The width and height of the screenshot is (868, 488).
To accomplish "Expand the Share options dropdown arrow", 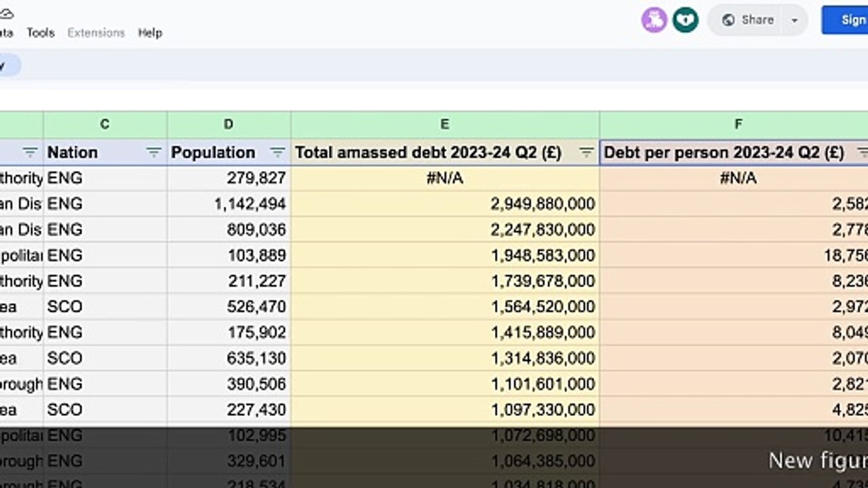I will point(795,20).
